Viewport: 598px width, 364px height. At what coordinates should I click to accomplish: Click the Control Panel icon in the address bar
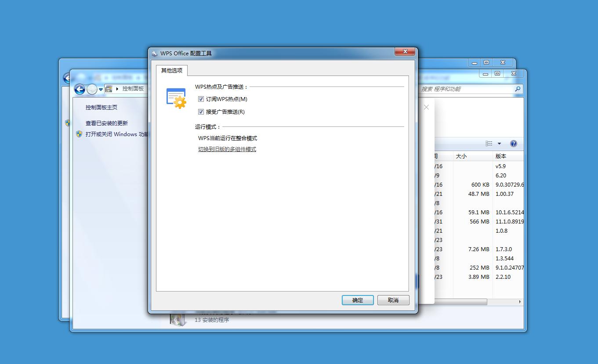pyautogui.click(x=108, y=89)
